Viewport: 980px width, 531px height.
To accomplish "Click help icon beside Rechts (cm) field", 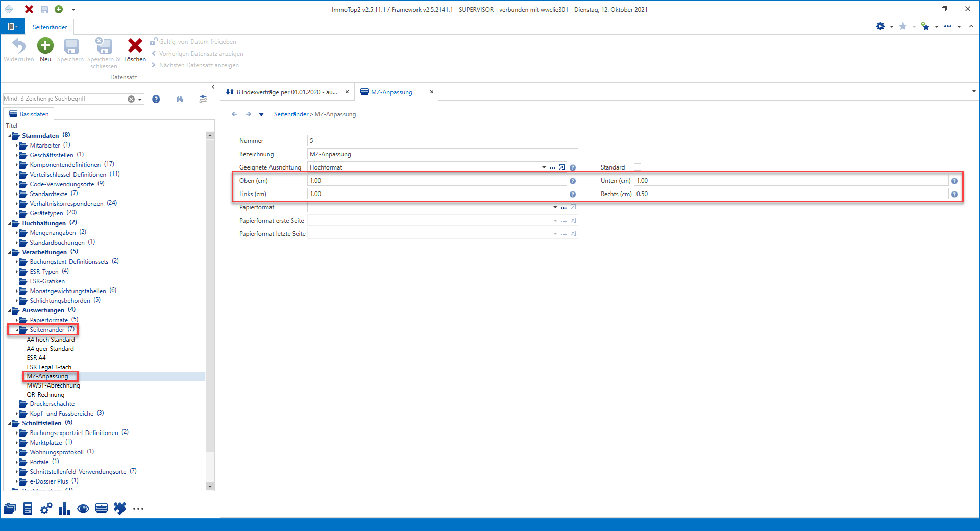I will 954,194.
